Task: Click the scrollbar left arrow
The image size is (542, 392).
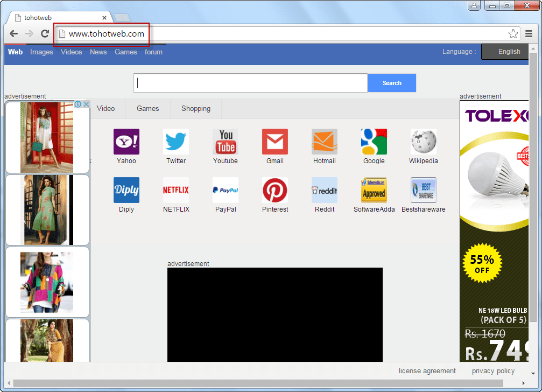Action: click(9, 383)
